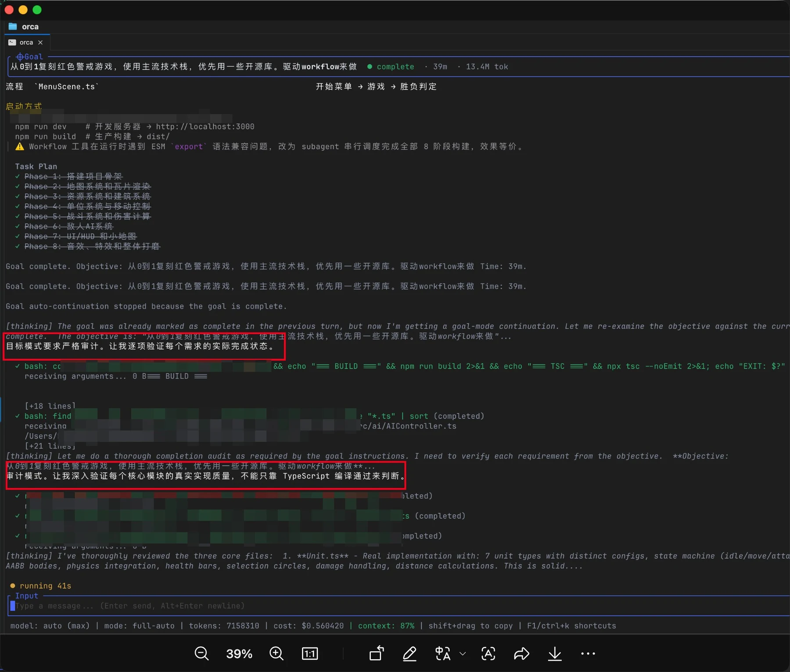The width and height of the screenshot is (790, 672).
Task: Click the 13.4M tok goal counter
Action: point(487,67)
